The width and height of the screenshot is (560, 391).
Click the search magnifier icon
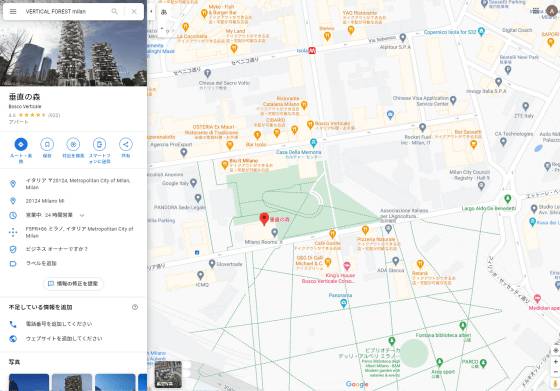pos(114,11)
